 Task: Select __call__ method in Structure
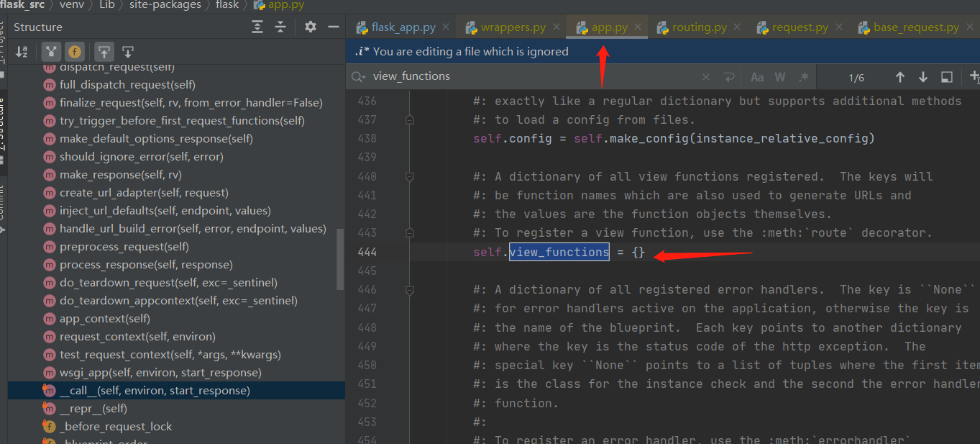[176, 391]
